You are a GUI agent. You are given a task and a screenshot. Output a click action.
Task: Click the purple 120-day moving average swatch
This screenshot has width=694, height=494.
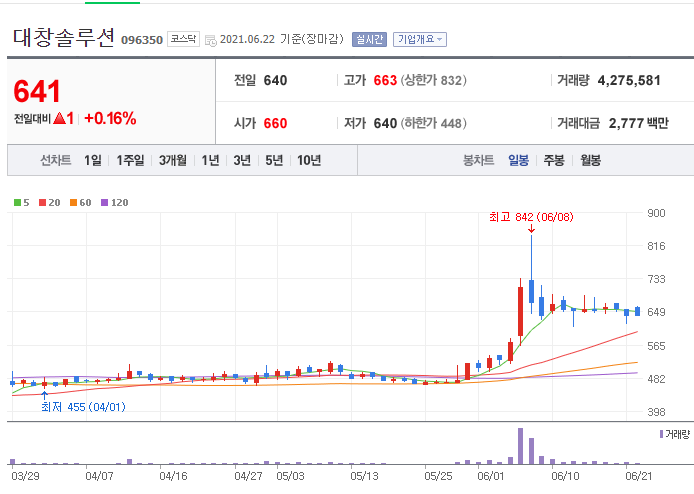click(x=104, y=202)
